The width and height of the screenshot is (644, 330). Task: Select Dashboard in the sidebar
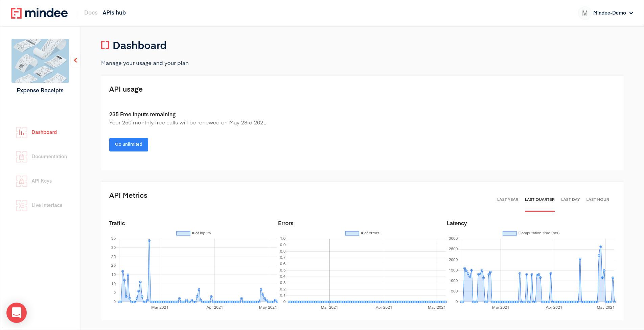pyautogui.click(x=44, y=132)
